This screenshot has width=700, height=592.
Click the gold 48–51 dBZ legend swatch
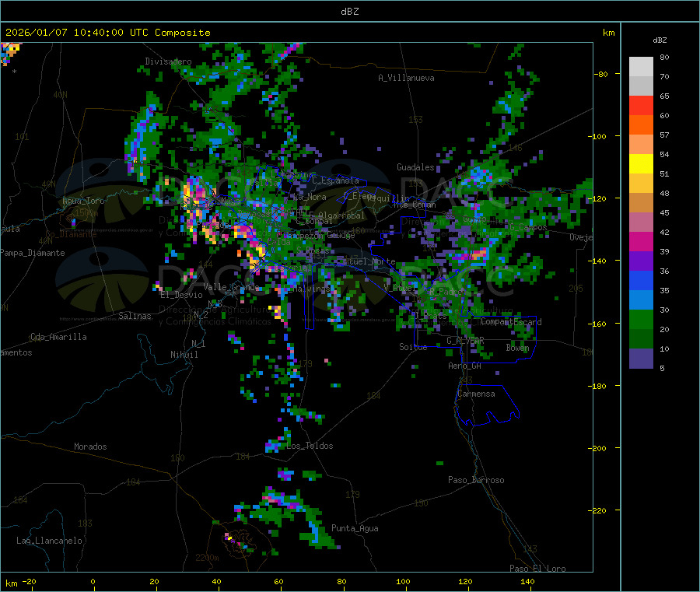(641, 183)
